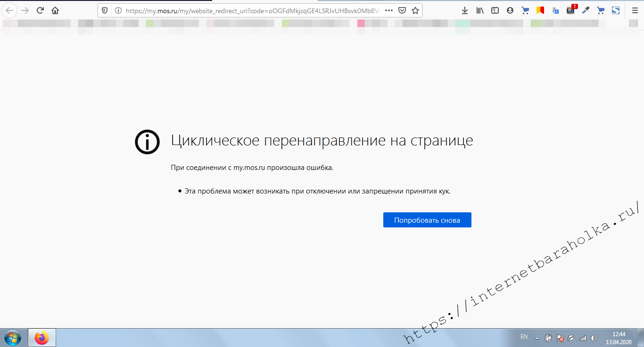Viewport: 644px width, 347px height.
Task: Click Firefox icon in the taskbar
Action: tap(42, 338)
